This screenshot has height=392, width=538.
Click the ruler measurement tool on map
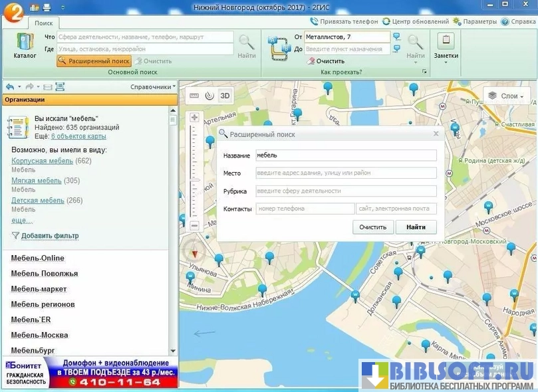pos(194,96)
